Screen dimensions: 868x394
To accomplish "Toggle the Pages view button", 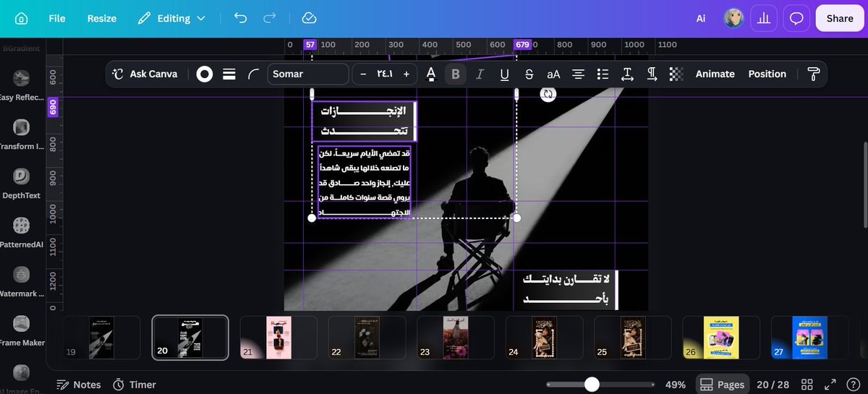I will [x=722, y=385].
